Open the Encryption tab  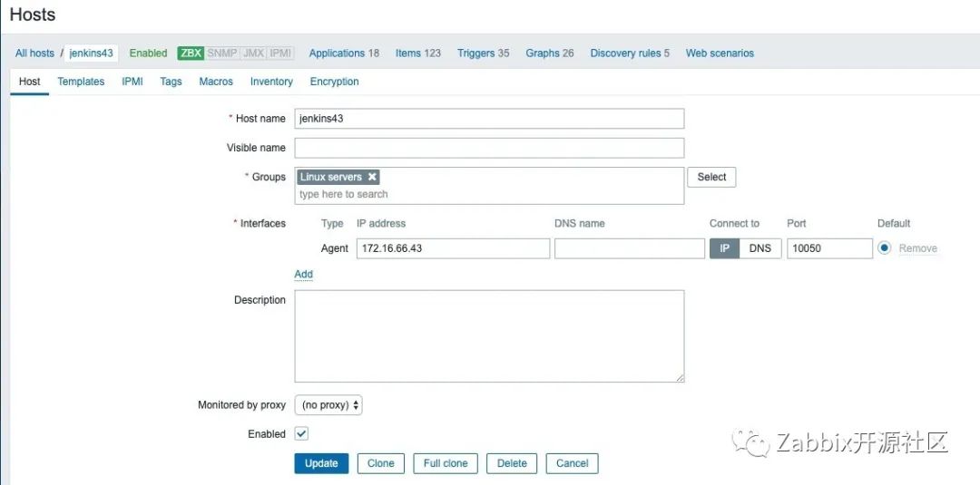click(x=334, y=82)
